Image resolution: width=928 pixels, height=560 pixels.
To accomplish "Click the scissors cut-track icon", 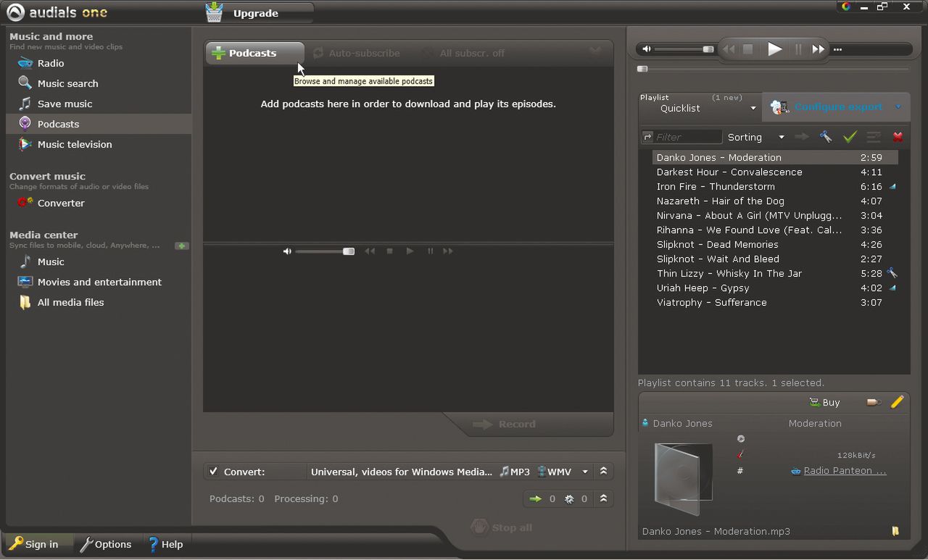I will [826, 137].
